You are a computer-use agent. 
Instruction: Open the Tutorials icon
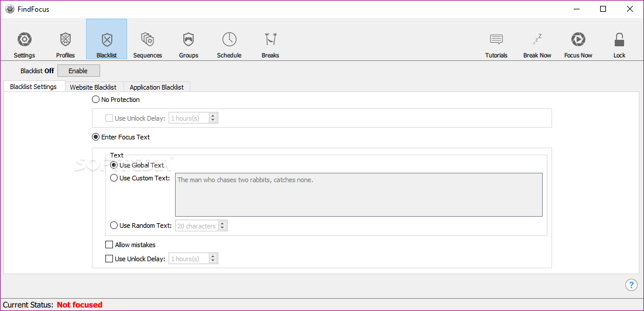(496, 39)
